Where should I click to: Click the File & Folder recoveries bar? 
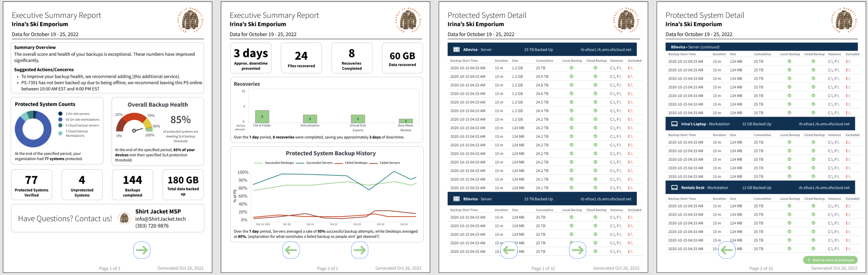point(262,117)
